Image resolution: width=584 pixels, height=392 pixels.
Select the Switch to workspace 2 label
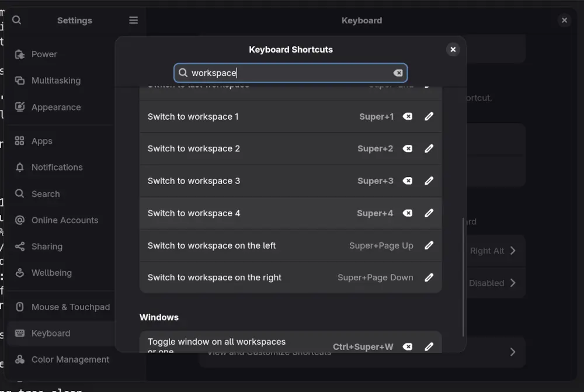[194, 148]
